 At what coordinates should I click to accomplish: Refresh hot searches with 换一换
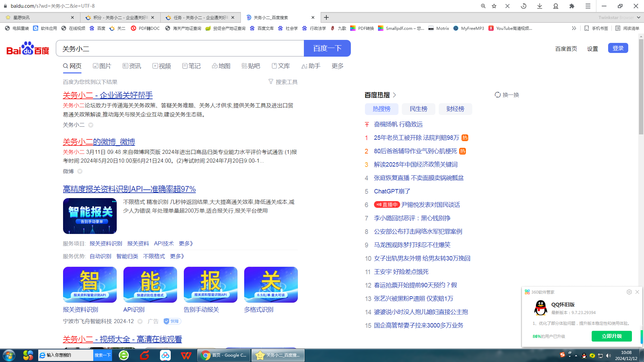click(507, 95)
